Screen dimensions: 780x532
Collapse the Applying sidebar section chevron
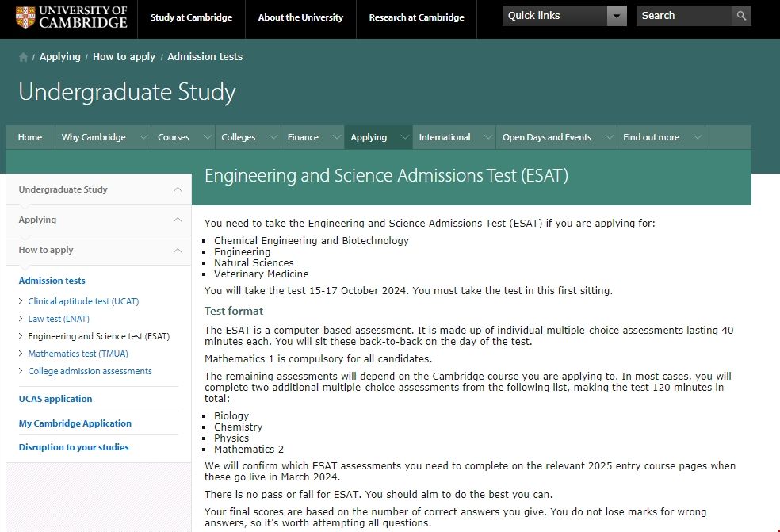tap(178, 220)
